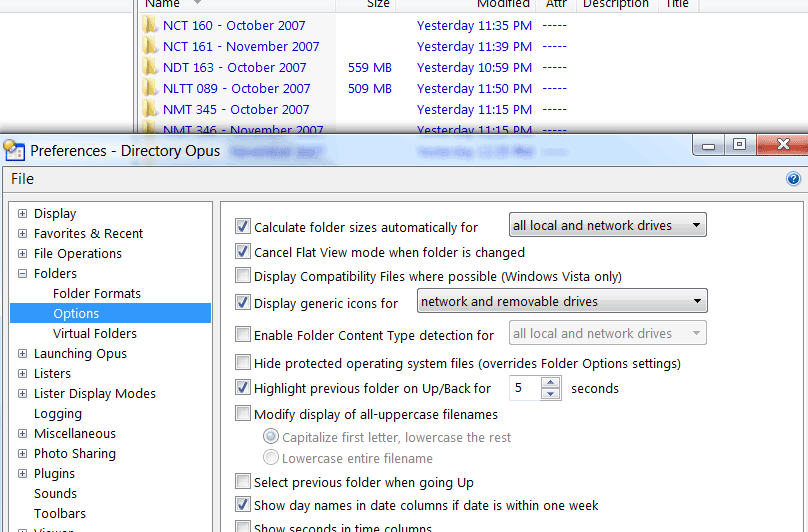Select the NMT 345 - October 2007 folder icon
This screenshot has width=808, height=532.
(x=150, y=109)
